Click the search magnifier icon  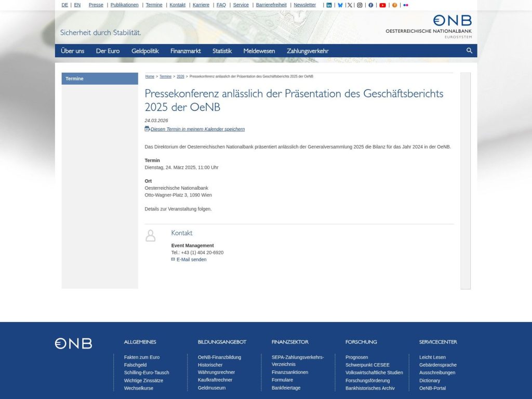coord(469,51)
